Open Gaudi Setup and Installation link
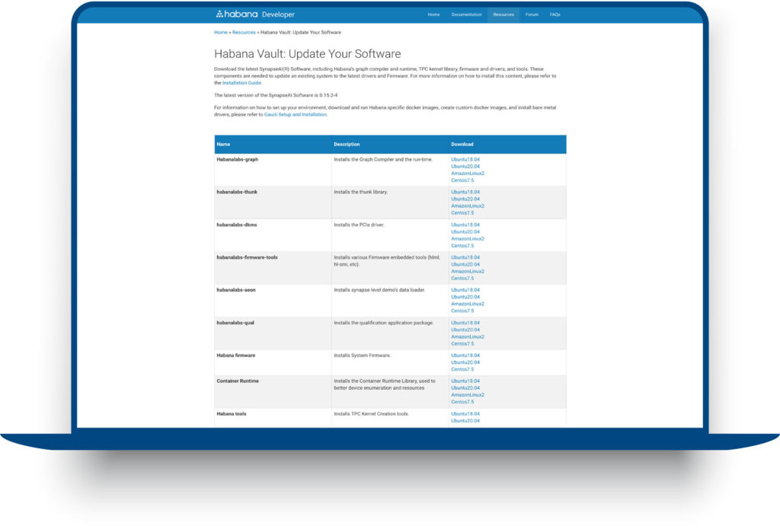Viewport: 780px width, 532px height. click(296, 114)
